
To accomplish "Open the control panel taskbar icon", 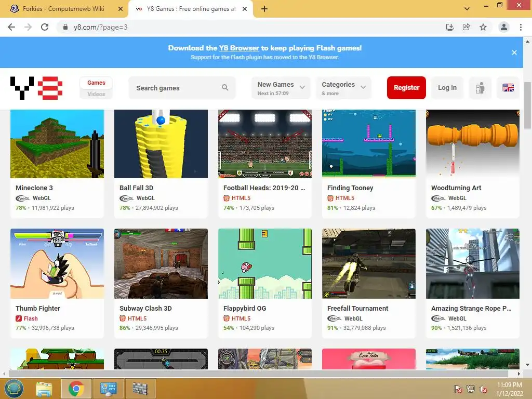I will coord(108,389).
